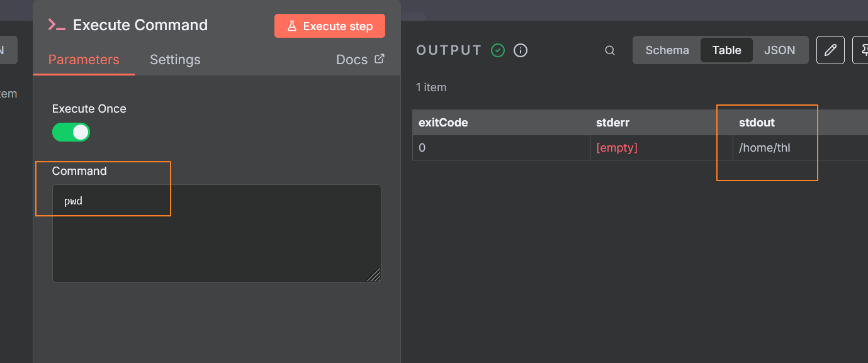
Task: Switch to the Parameters tab
Action: [84, 60]
